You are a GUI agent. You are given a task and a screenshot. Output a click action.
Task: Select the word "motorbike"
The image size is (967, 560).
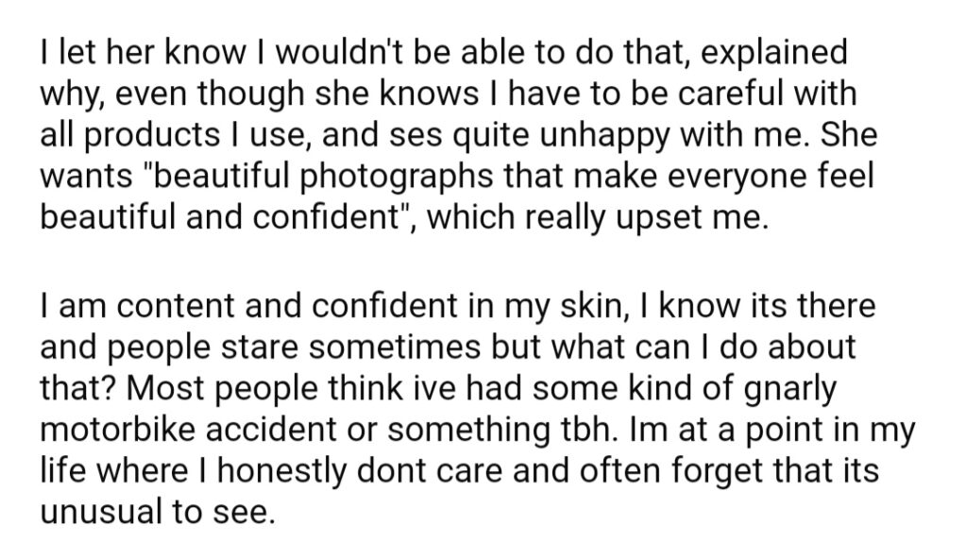118,430
